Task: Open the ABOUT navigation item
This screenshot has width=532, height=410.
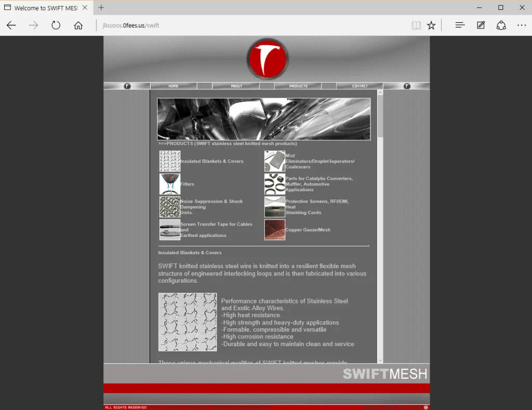Action: pyautogui.click(x=236, y=86)
